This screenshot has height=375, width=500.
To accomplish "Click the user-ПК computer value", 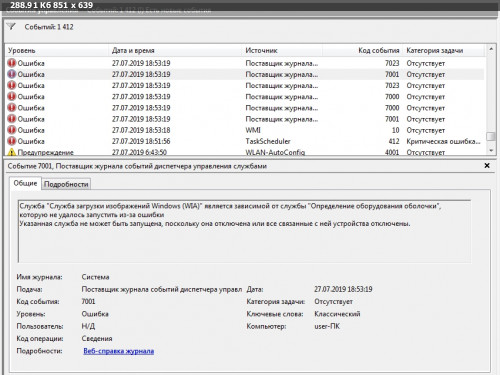I will tap(327, 326).
